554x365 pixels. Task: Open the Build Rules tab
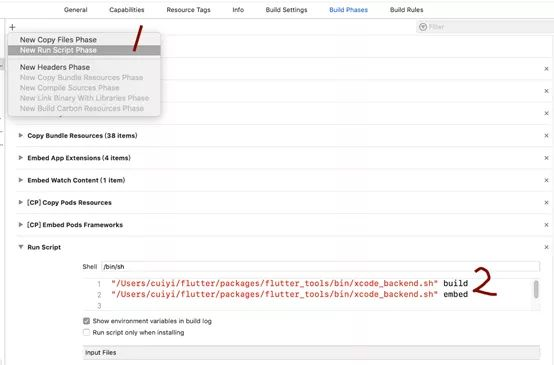(407, 10)
